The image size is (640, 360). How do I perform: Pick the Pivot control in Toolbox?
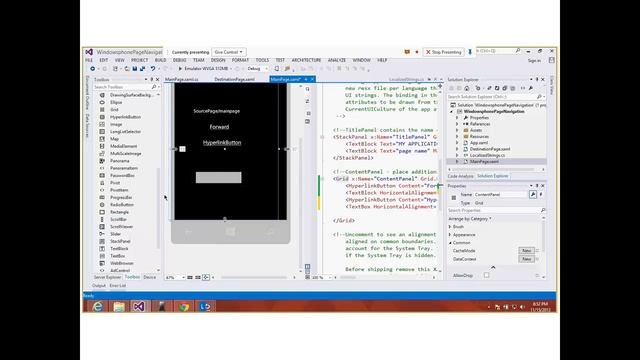115,183
